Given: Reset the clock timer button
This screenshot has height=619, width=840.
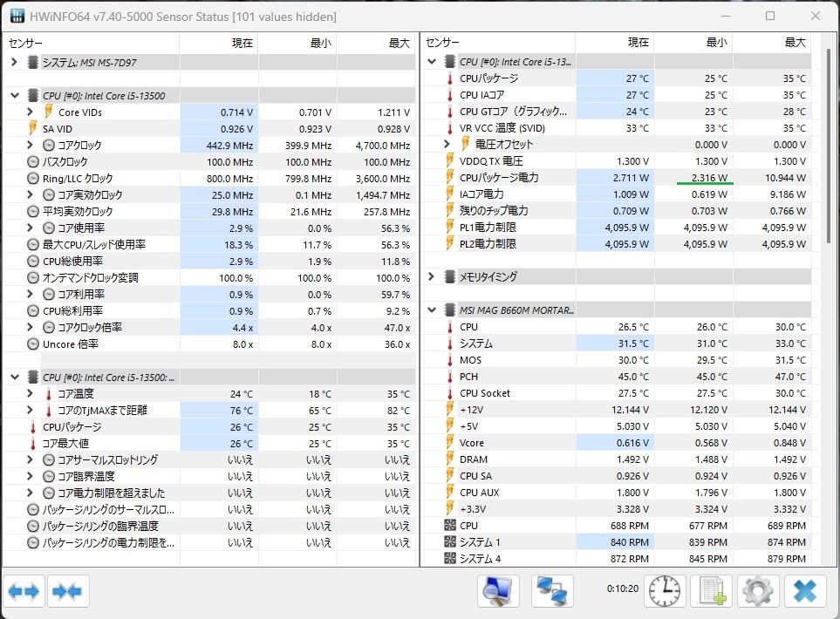Looking at the screenshot, I should coord(665,591).
